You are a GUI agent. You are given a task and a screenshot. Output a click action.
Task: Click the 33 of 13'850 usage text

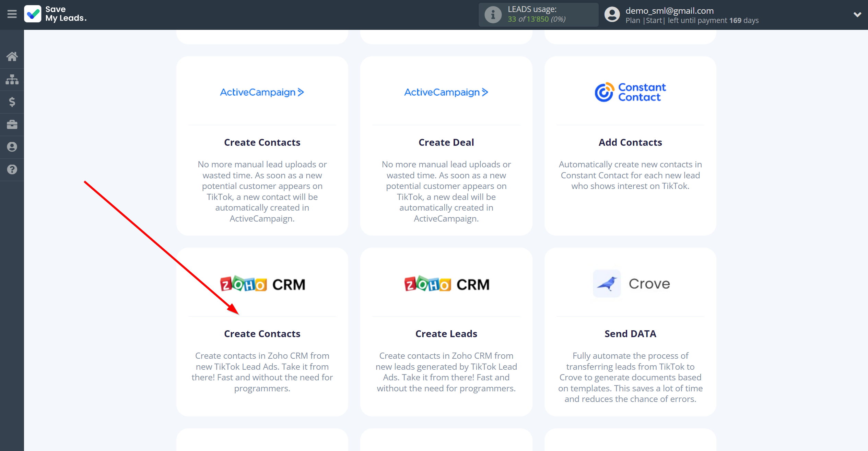point(537,19)
